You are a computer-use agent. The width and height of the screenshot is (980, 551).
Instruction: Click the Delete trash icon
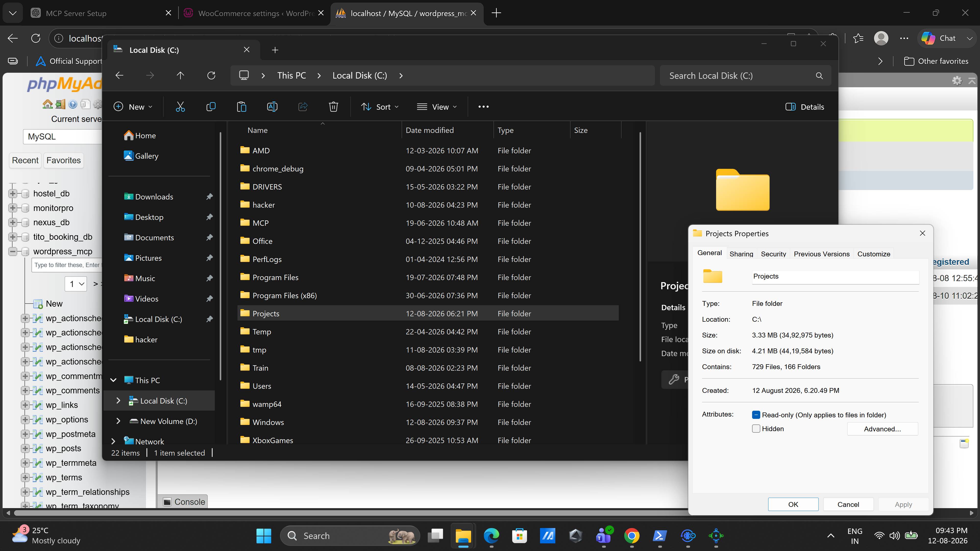333,107
